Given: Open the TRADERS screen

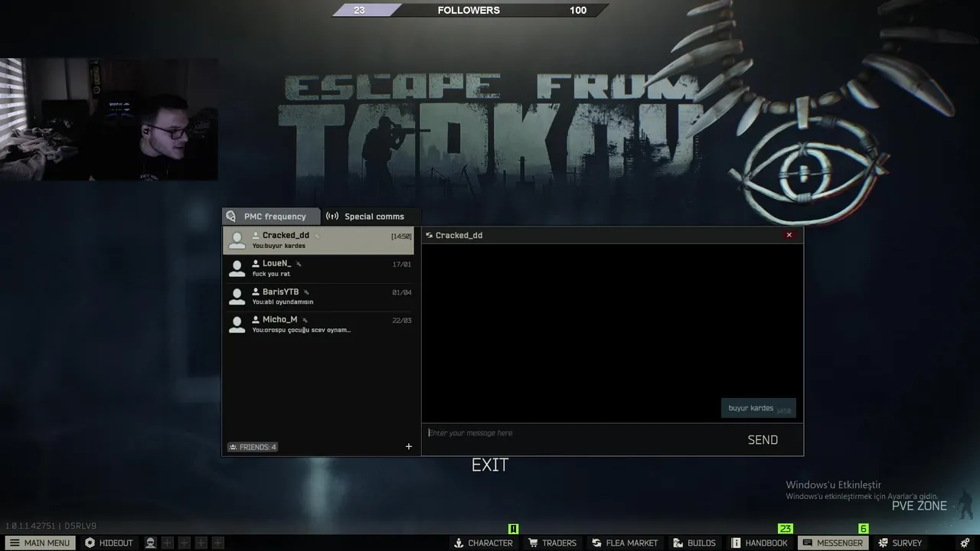Looking at the screenshot, I should coord(552,543).
